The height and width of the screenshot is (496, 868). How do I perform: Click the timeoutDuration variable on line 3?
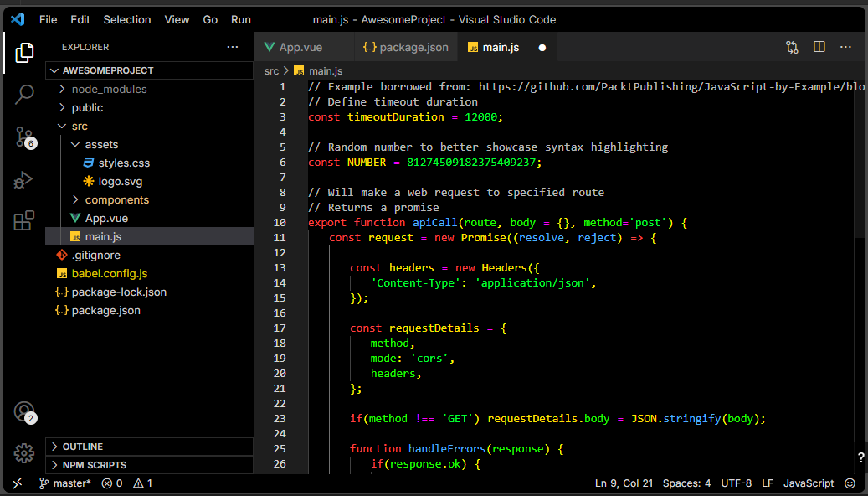[x=396, y=117]
